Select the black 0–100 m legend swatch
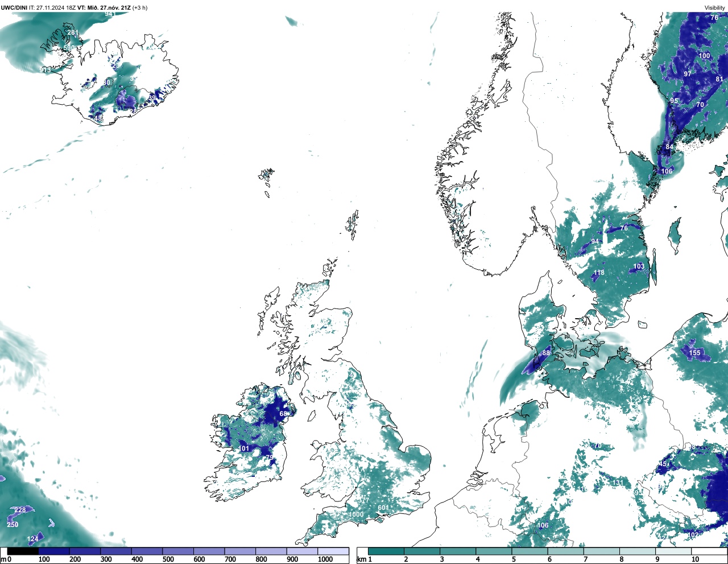This screenshot has height=564, width=728. coord(23,551)
